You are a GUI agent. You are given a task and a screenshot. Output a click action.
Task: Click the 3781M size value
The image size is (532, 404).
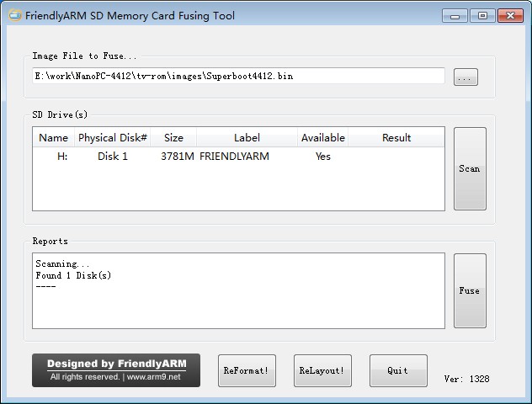[x=177, y=156]
